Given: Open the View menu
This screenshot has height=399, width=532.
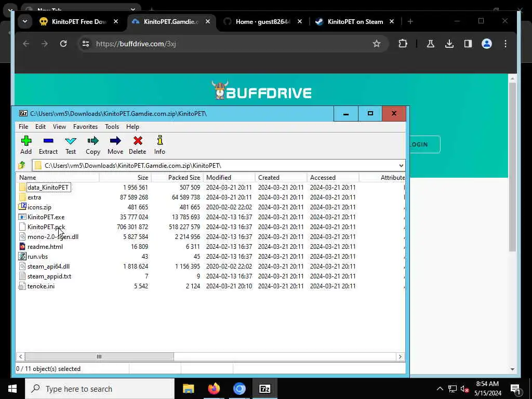Looking at the screenshot, I should point(59,127).
